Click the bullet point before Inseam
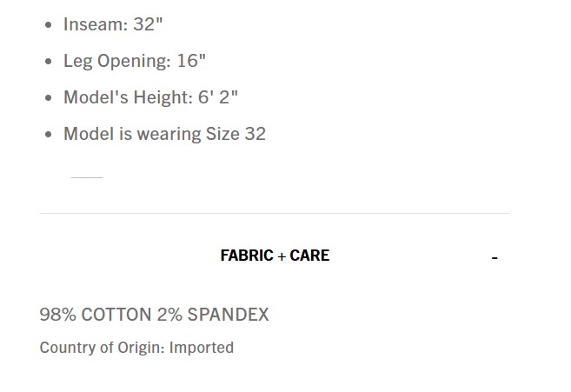The height and width of the screenshot is (392, 571). tap(49, 25)
